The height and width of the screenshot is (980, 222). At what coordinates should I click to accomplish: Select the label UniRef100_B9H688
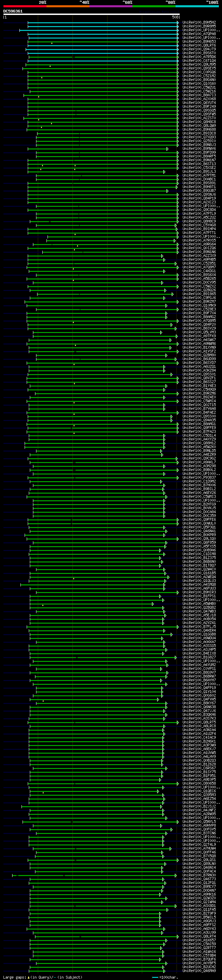click(199, 130)
